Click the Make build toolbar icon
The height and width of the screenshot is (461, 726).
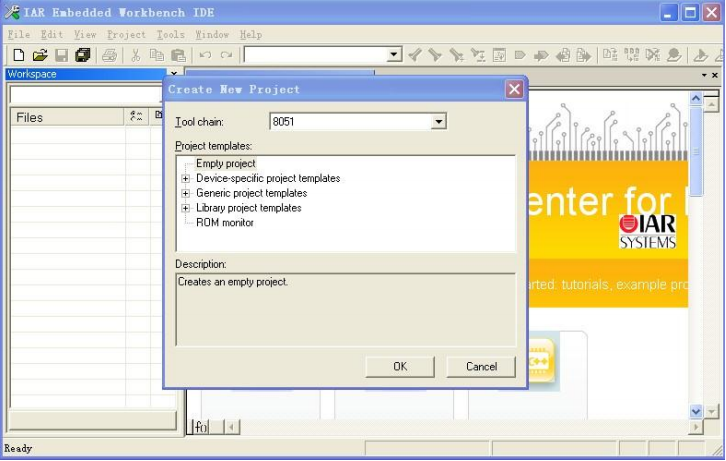(x=631, y=55)
